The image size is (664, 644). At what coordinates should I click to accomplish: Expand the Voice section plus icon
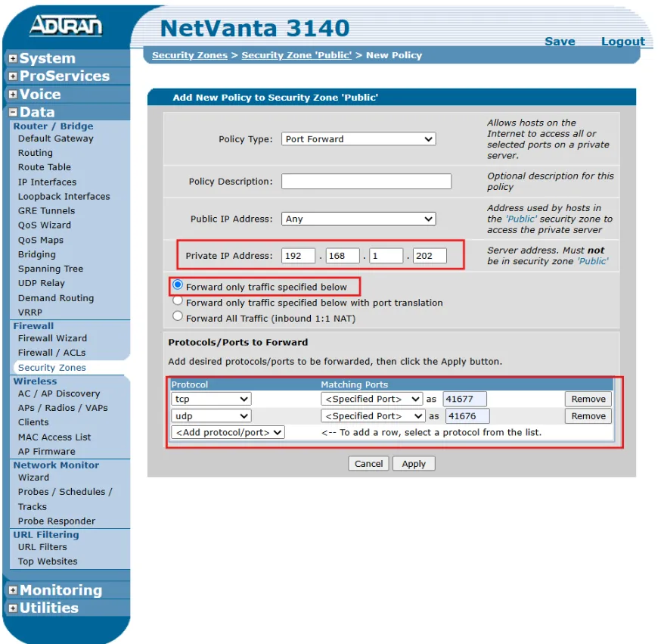coord(13,95)
